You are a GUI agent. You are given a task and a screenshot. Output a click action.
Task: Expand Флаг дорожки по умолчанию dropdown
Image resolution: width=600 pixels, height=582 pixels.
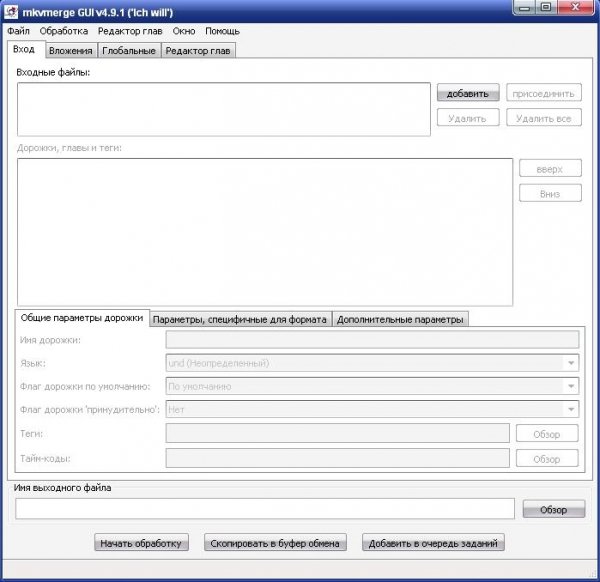[571, 386]
